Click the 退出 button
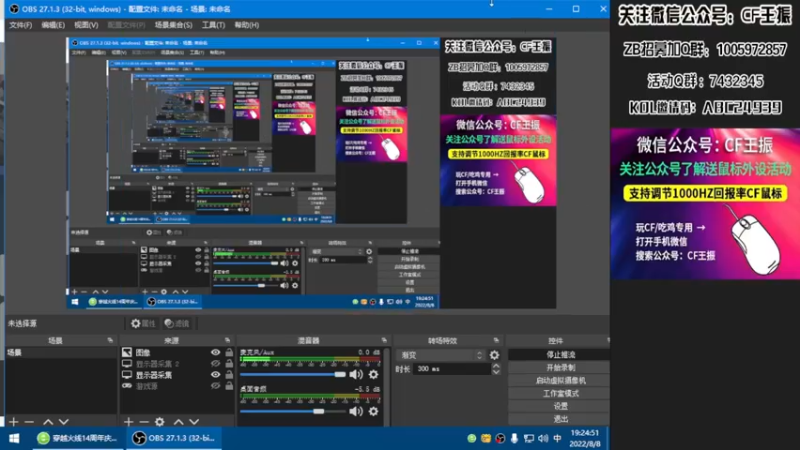 click(x=559, y=419)
